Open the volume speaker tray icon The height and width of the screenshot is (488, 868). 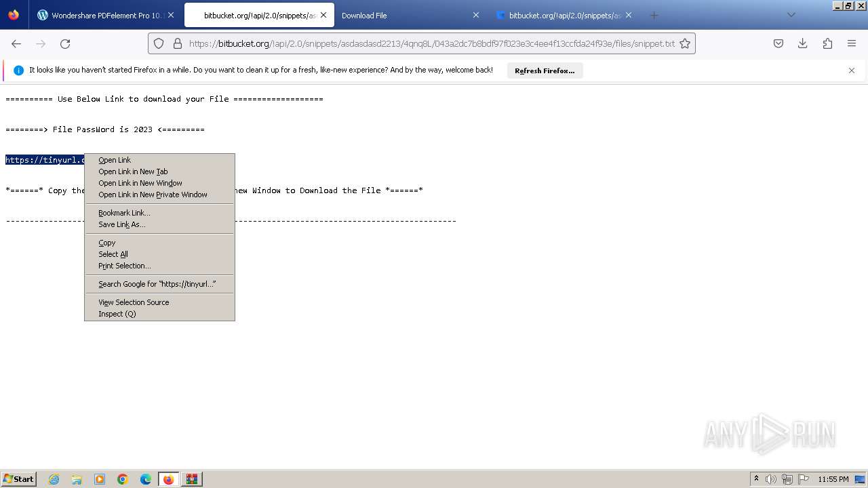click(771, 479)
